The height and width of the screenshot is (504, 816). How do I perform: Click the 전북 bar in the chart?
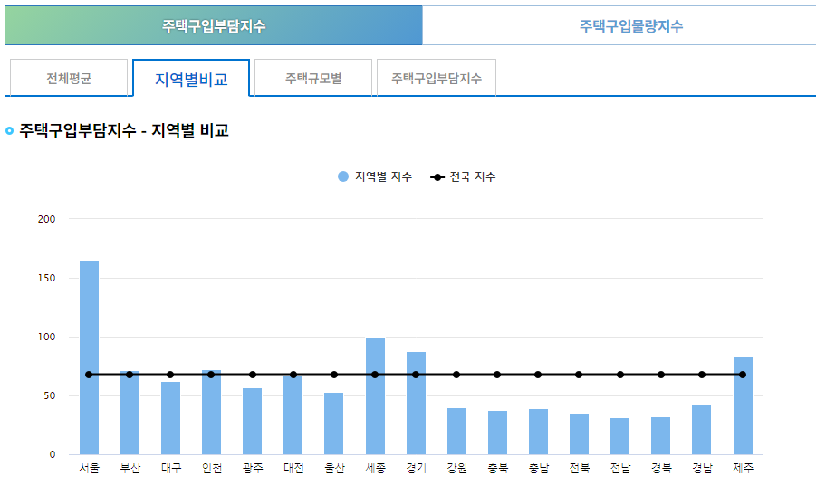coord(580,433)
